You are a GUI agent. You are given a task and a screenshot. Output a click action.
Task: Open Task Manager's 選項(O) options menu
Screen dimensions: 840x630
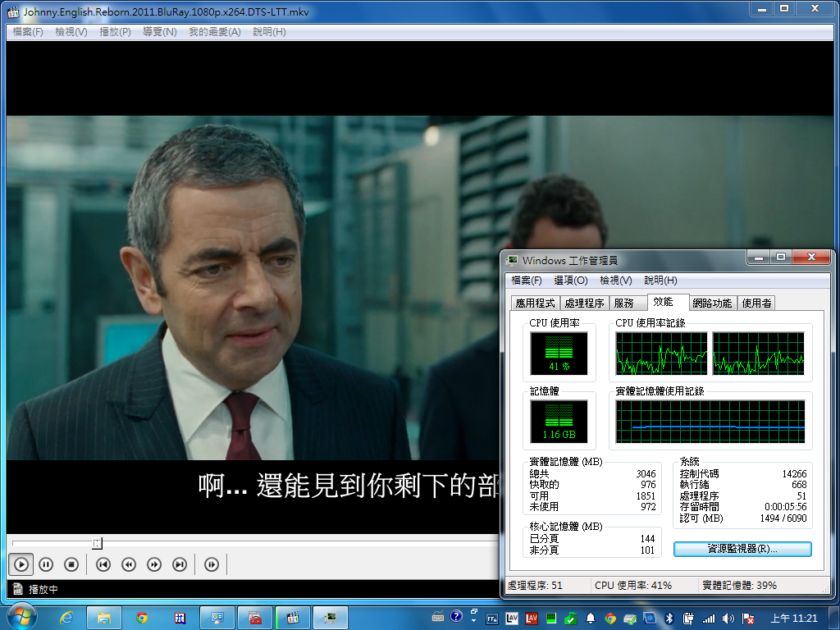[x=571, y=281]
